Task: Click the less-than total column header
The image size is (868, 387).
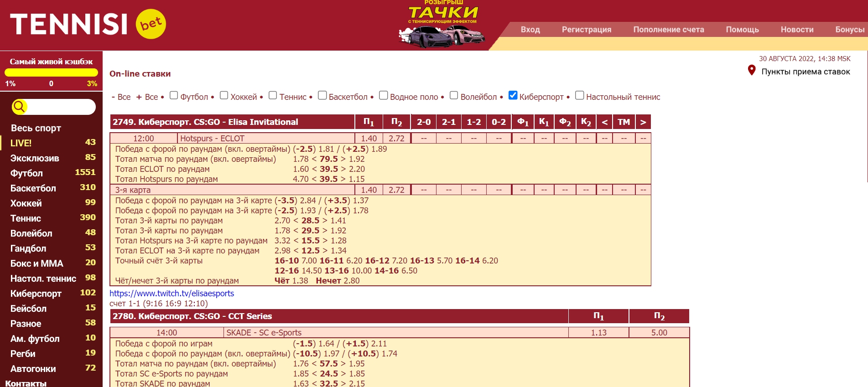Action: coord(604,122)
